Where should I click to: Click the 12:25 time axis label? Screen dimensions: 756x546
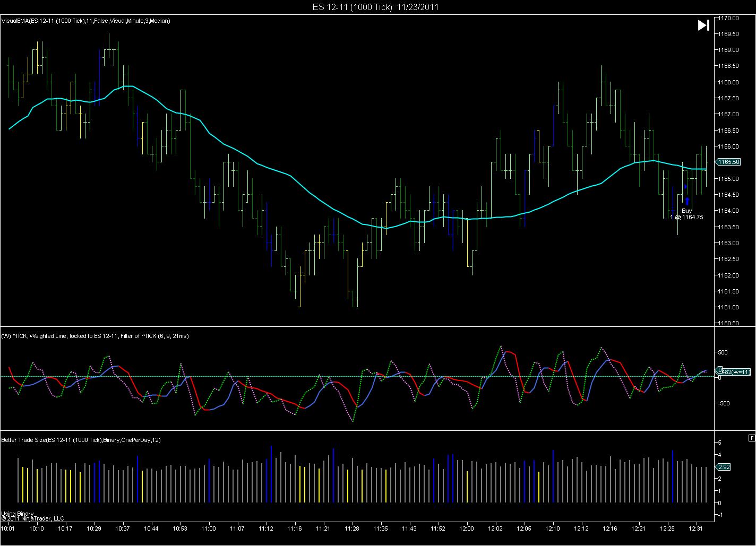tap(668, 528)
